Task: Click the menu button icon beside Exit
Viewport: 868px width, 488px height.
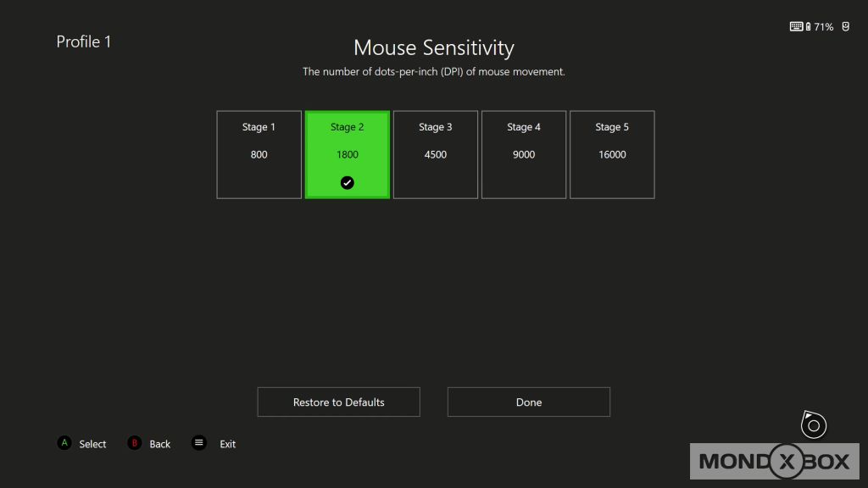Action: (x=199, y=443)
